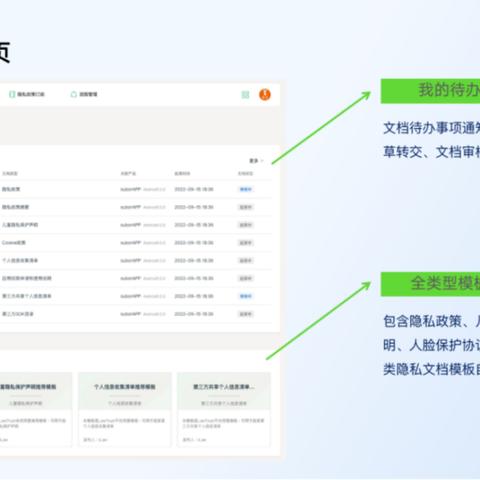Open the orange user avatar menu
Image resolution: width=480 pixels, height=480 pixels.
click(265, 95)
